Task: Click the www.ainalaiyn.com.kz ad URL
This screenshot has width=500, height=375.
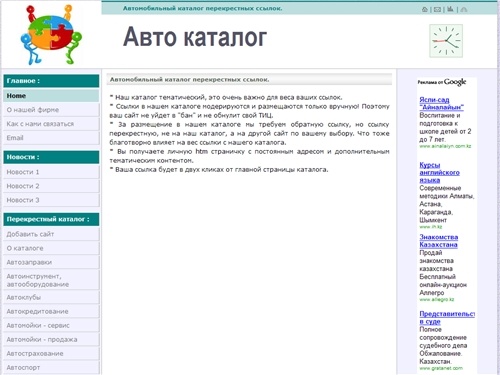Action: pos(445,146)
